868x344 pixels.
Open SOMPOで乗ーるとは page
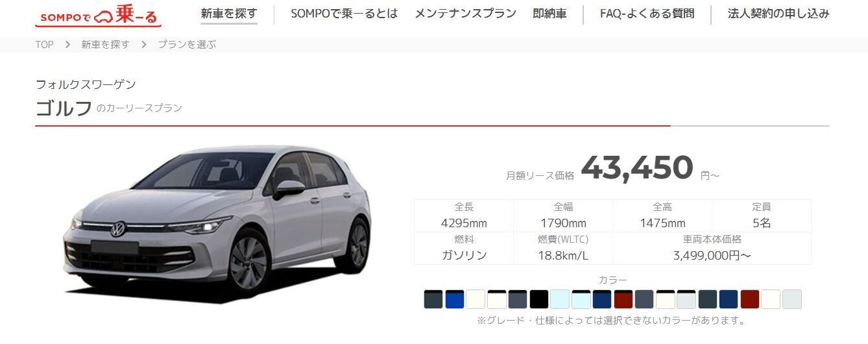click(x=344, y=14)
